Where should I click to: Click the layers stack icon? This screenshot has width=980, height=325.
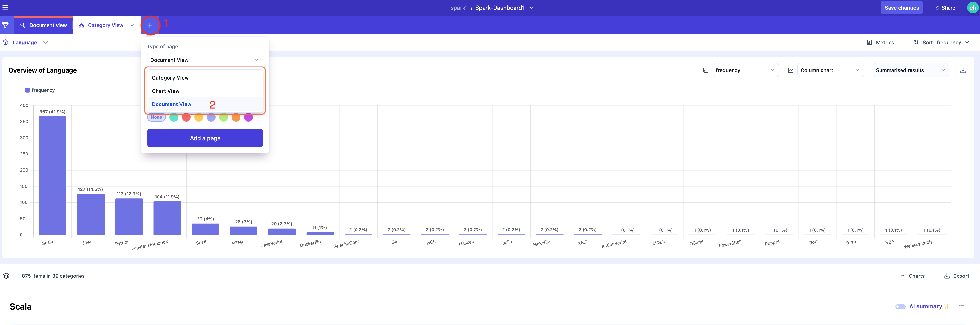6,276
